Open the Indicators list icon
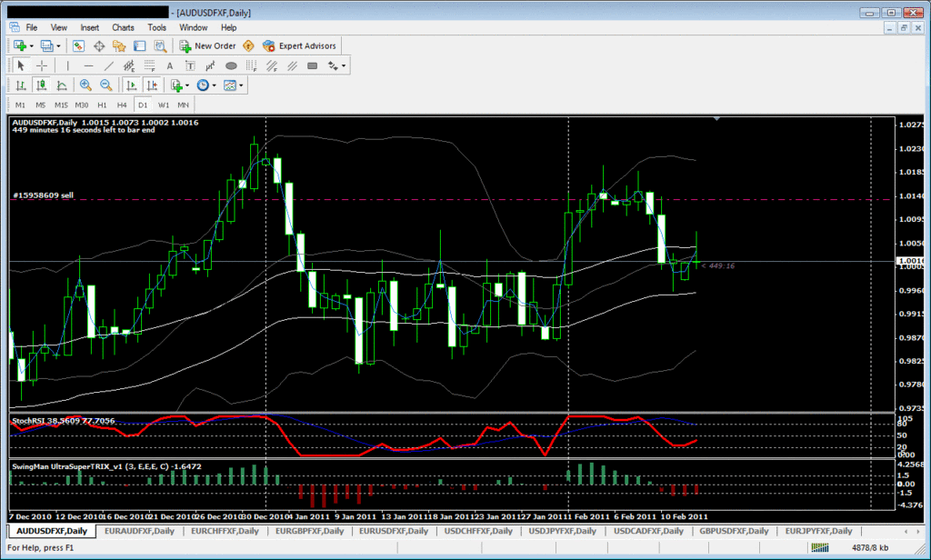 (175, 85)
